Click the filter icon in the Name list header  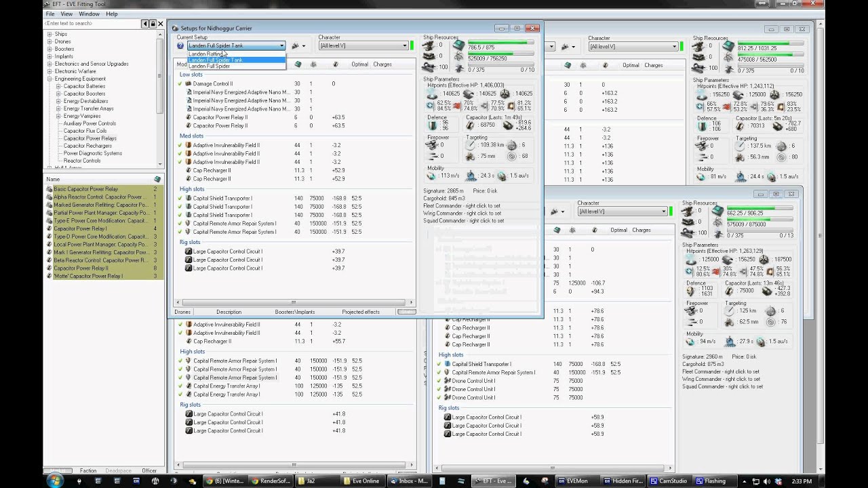(x=157, y=179)
